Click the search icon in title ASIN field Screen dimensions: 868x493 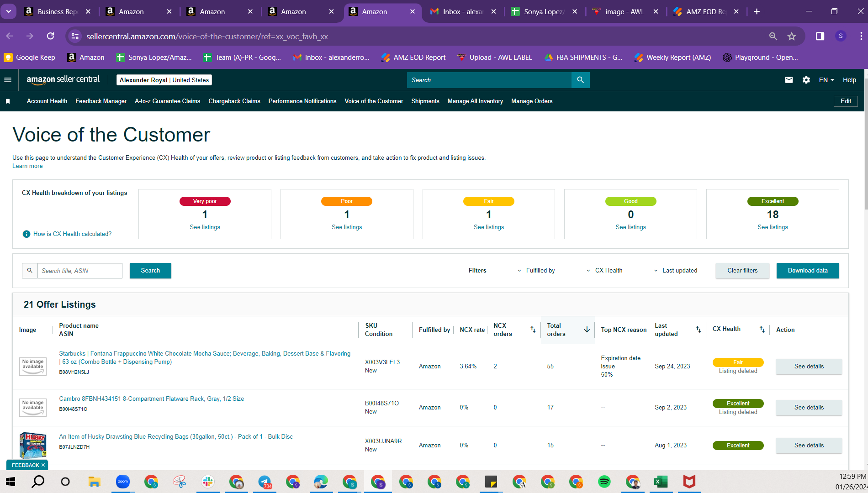(30, 271)
